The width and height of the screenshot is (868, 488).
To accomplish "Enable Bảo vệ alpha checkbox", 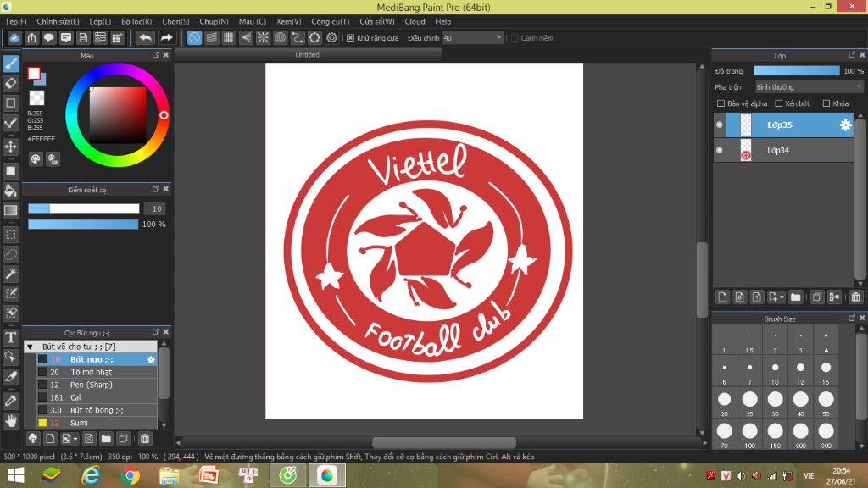I will point(721,103).
